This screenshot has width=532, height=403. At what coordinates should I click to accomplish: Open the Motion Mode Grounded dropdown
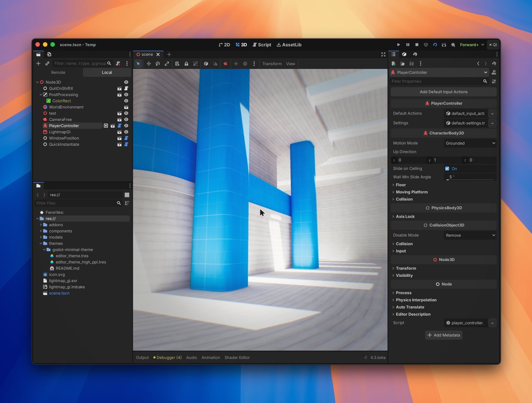tap(470, 143)
